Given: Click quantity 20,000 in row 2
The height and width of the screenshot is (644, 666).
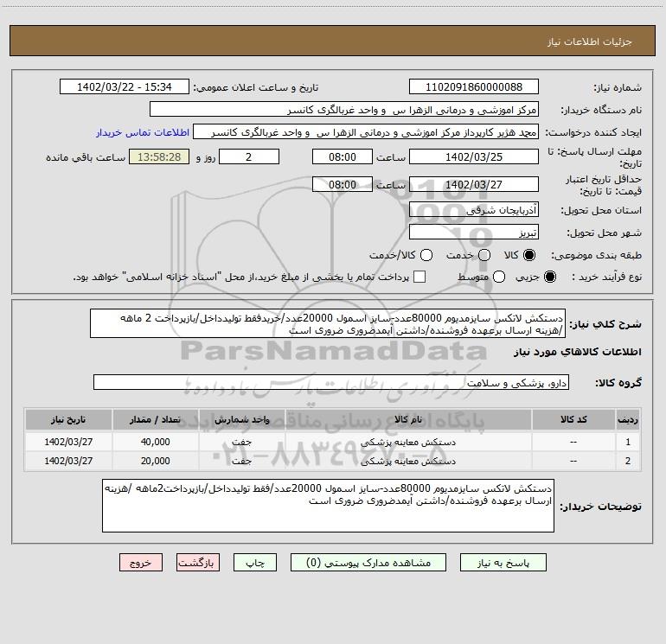Looking at the screenshot, I should tap(155, 461).
